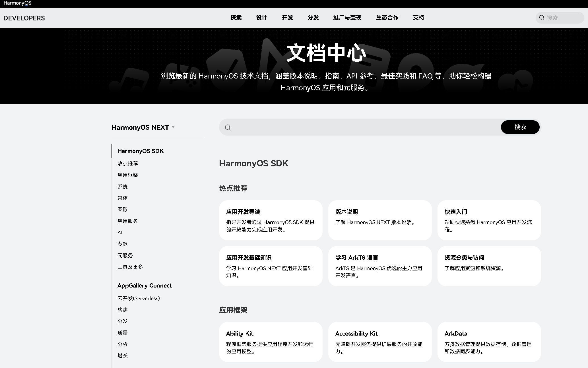This screenshot has width=588, height=368.
Task: Select 系统 in the sidebar
Action: [123, 187]
